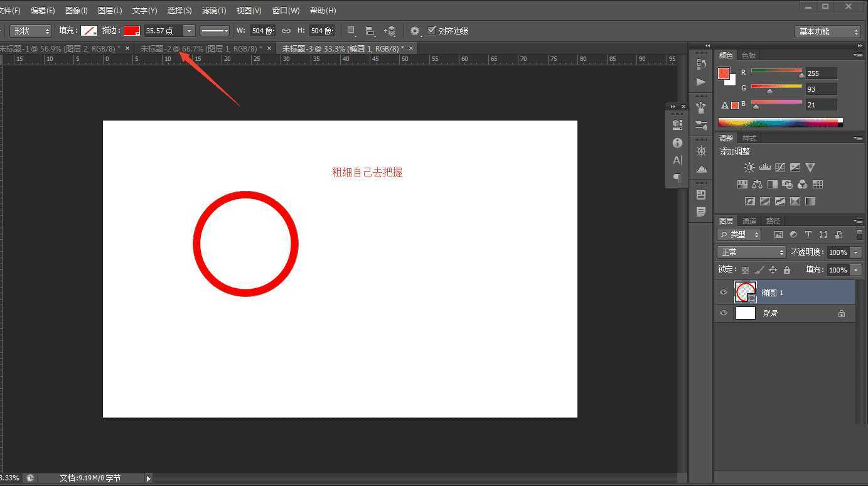Image resolution: width=868 pixels, height=486 pixels.
Task: Filter layers by type layer icon
Action: point(808,234)
